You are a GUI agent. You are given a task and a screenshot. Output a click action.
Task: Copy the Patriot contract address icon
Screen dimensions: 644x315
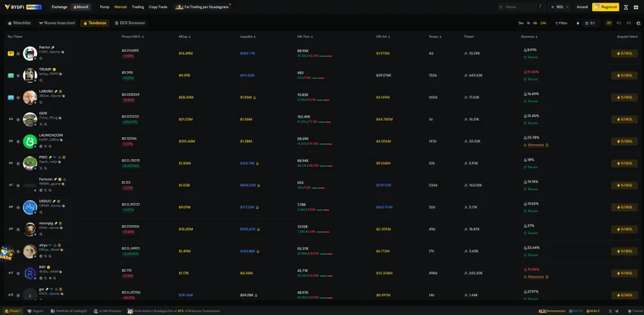pyautogui.click(x=63, y=52)
